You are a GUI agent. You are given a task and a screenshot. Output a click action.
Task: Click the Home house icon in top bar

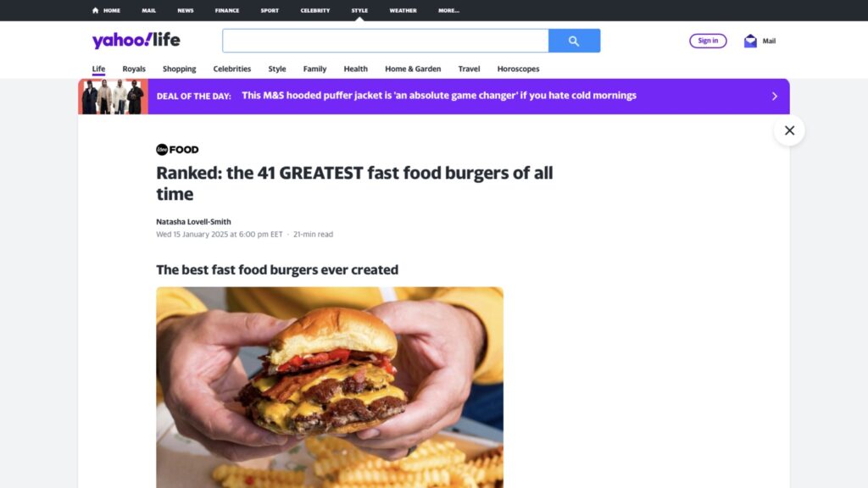(95, 10)
